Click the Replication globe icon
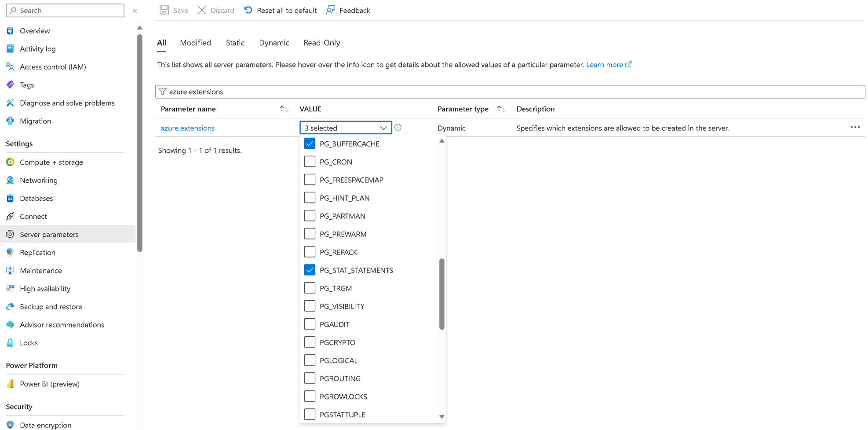The width and height of the screenshot is (868, 430). [10, 253]
